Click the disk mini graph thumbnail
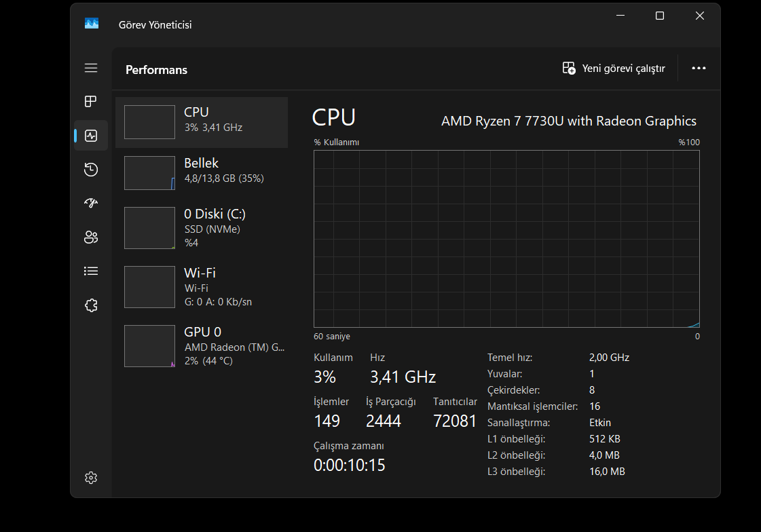This screenshot has width=761, height=532. 149,228
